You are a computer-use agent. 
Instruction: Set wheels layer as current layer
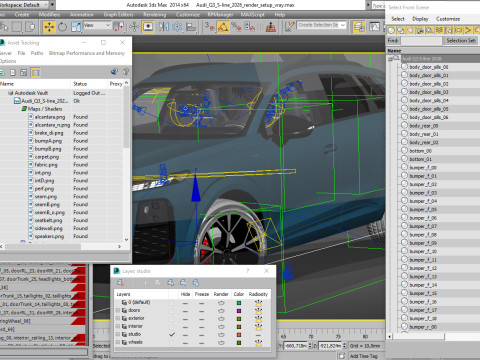pos(172,342)
